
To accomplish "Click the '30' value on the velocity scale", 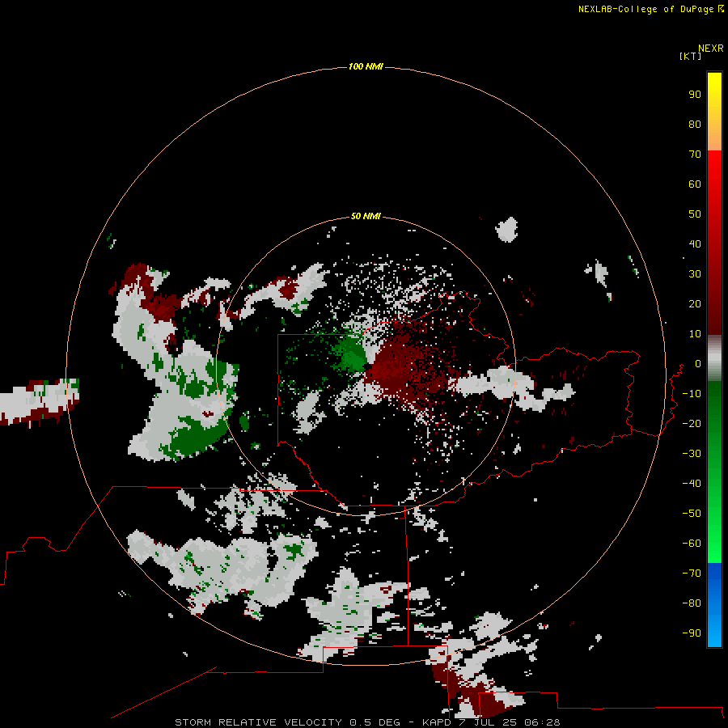I will [x=695, y=274].
